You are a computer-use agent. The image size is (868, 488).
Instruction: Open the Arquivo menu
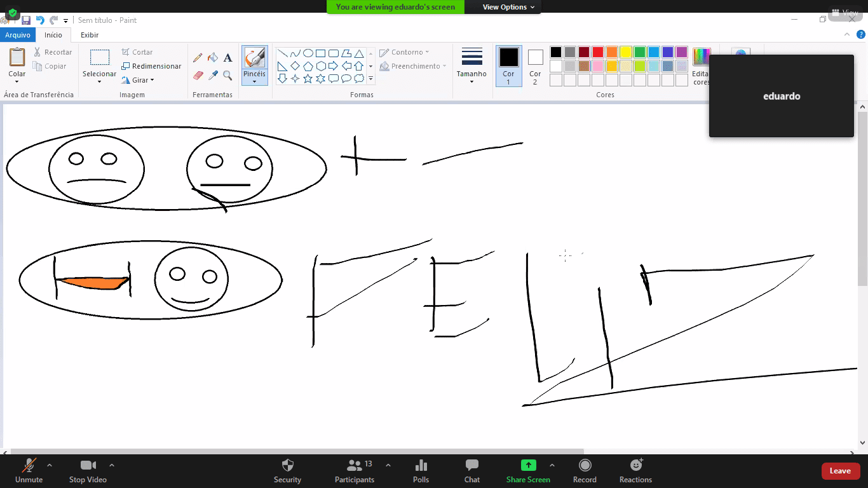coord(18,35)
